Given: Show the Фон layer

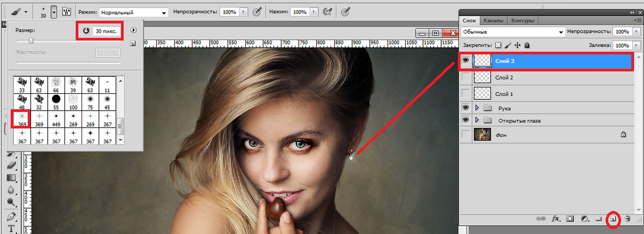Looking at the screenshot, I should tap(465, 135).
